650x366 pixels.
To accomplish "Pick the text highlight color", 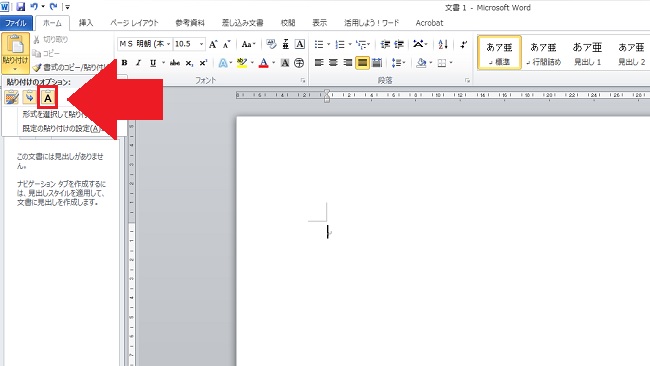I will click(242, 63).
